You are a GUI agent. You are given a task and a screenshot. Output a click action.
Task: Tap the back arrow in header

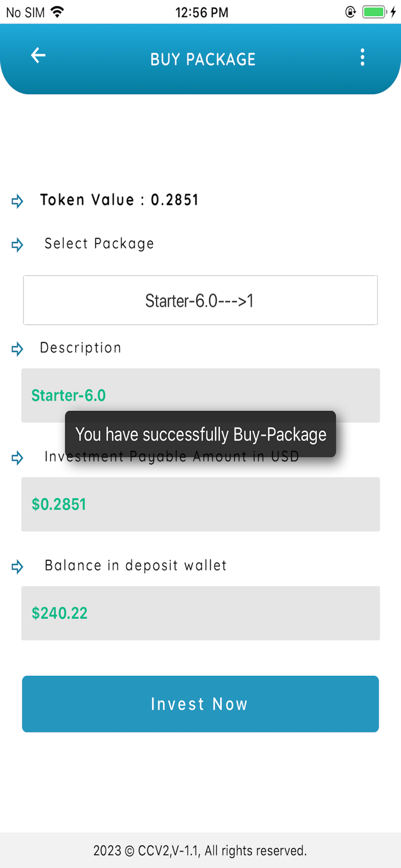coord(38,56)
